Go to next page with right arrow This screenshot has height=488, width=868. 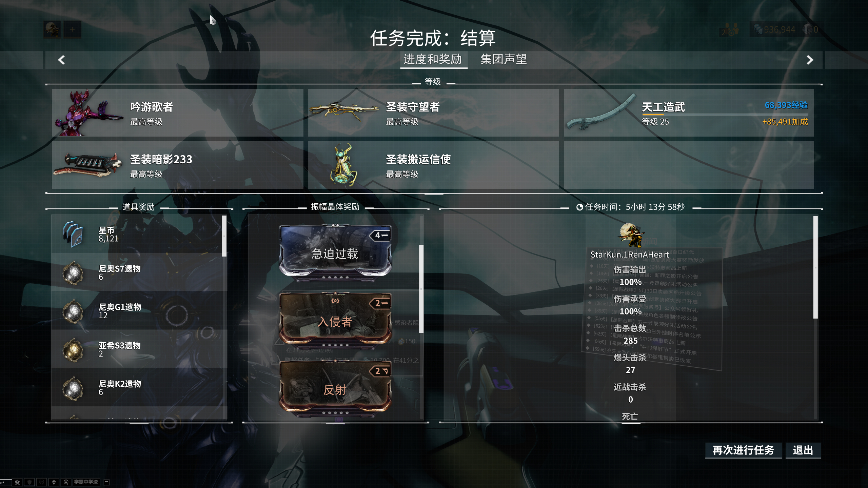810,60
